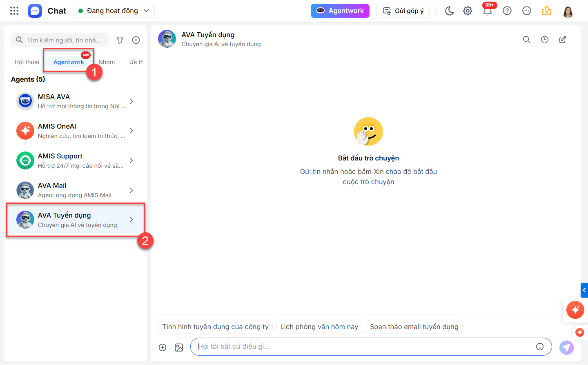
Task: Open conversation history clock icon
Action: 545,40
